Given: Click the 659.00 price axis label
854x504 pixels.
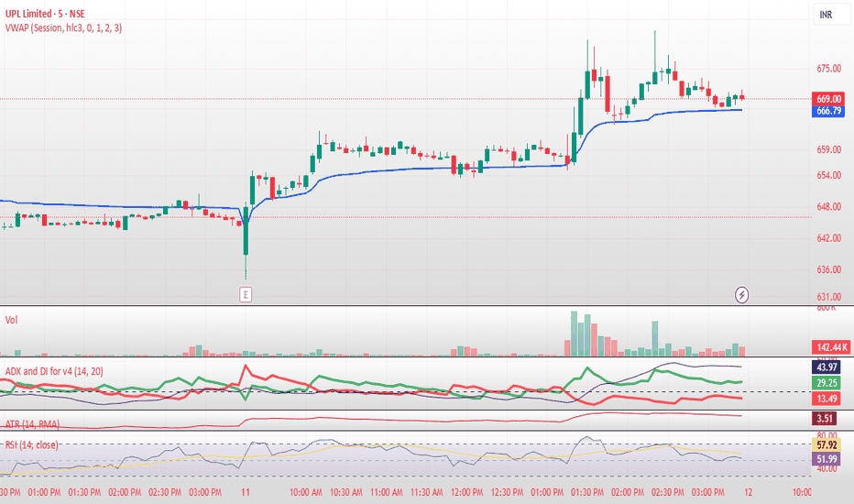Looking at the screenshot, I should point(828,149).
